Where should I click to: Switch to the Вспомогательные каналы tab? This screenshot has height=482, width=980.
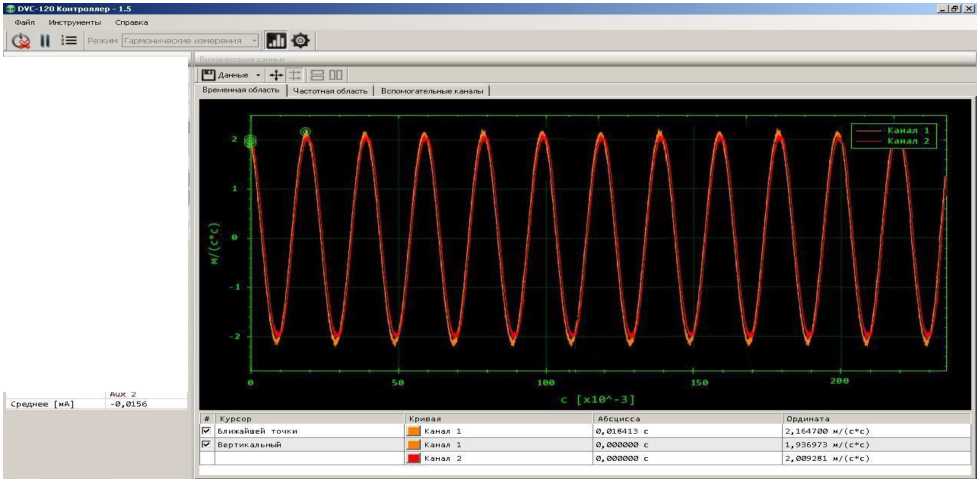432,91
